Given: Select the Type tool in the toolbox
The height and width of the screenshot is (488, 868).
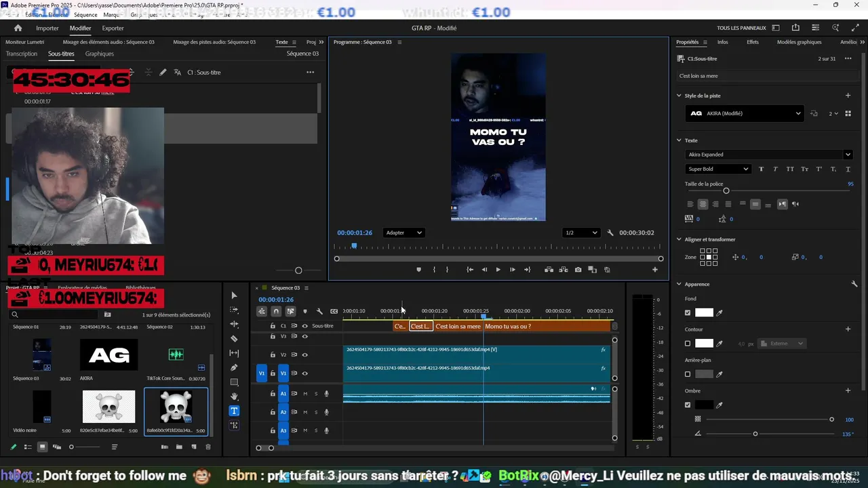Looking at the screenshot, I should click(234, 411).
